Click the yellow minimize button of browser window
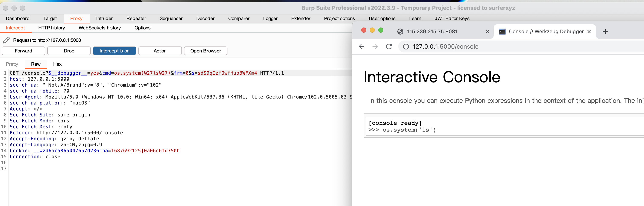Screen dimensions: 644x206 coord(372,30)
